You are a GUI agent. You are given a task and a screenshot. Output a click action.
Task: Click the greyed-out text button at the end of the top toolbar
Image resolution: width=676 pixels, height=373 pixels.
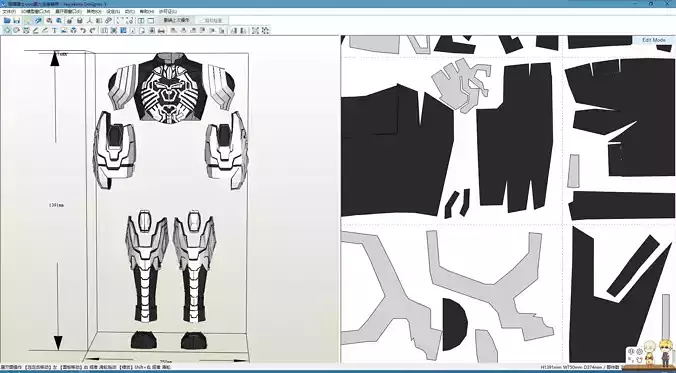click(211, 20)
